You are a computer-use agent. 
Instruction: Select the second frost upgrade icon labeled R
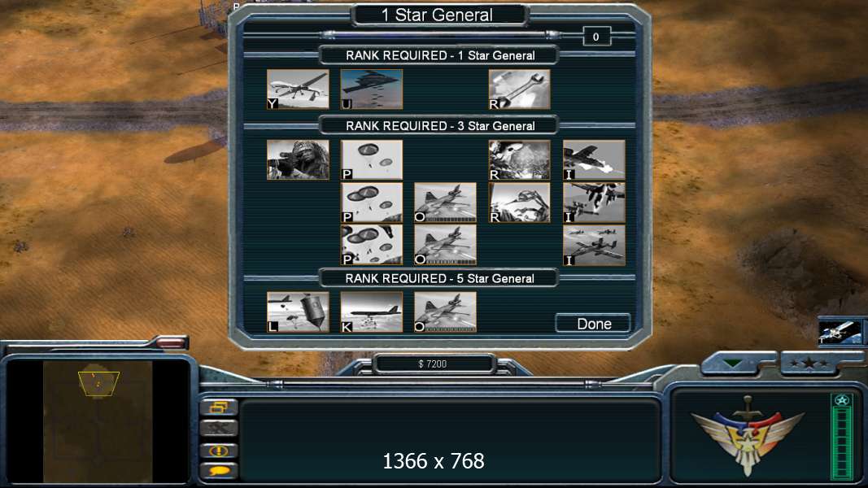[519, 203]
